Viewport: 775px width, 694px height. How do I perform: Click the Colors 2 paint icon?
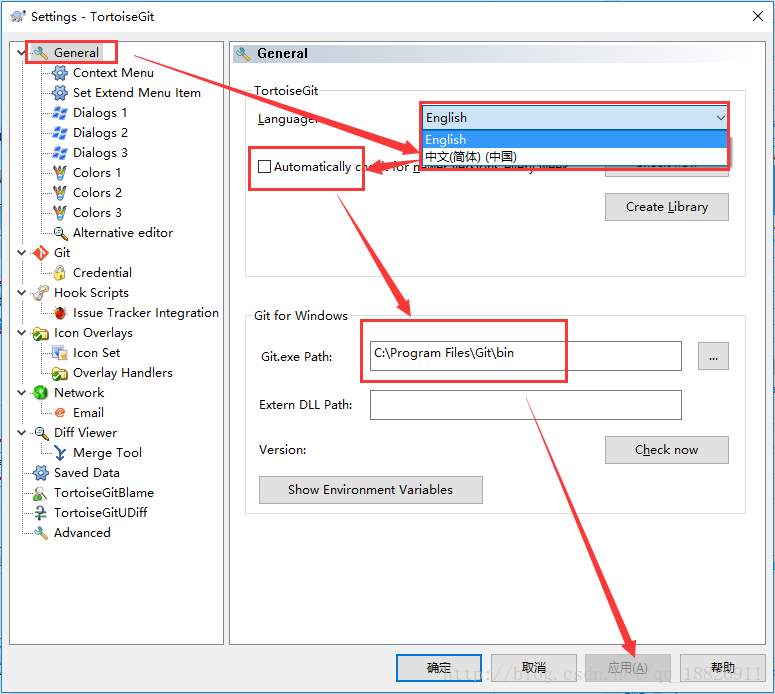click(60, 192)
